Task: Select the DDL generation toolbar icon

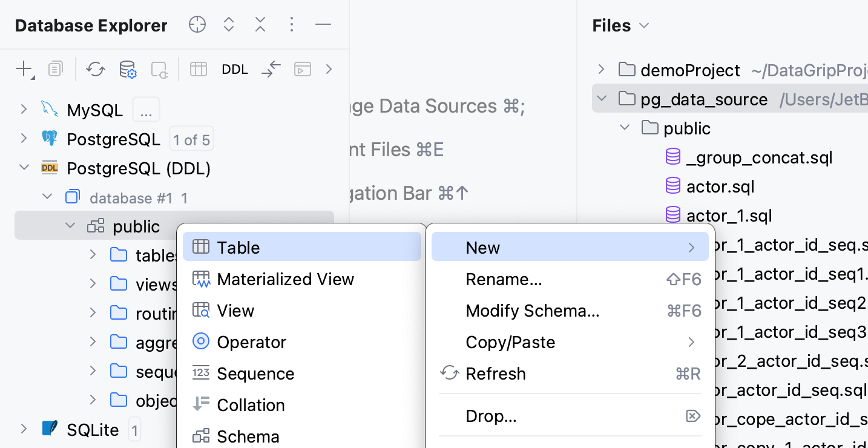Action: pos(234,68)
